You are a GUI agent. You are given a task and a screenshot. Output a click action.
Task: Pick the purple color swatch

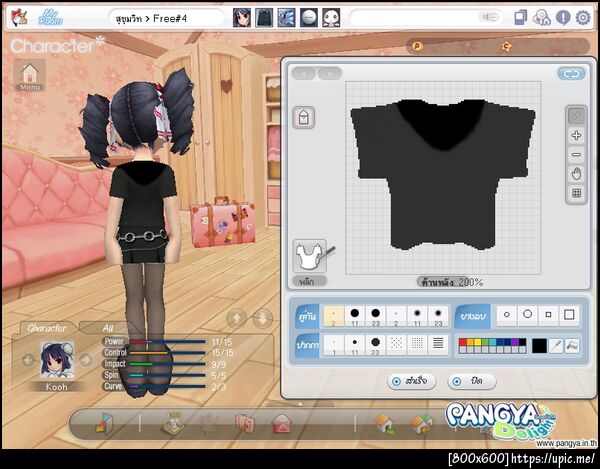click(515, 342)
